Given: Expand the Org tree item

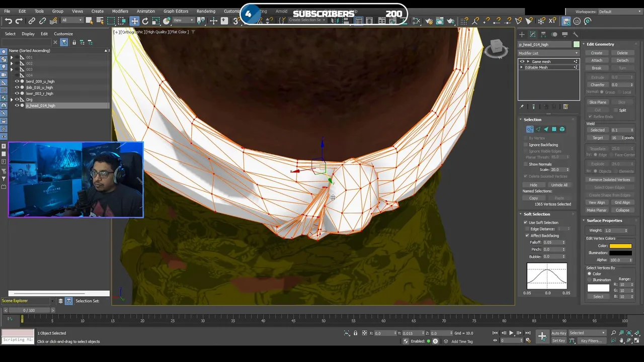Looking at the screenshot, I should coord(12,100).
